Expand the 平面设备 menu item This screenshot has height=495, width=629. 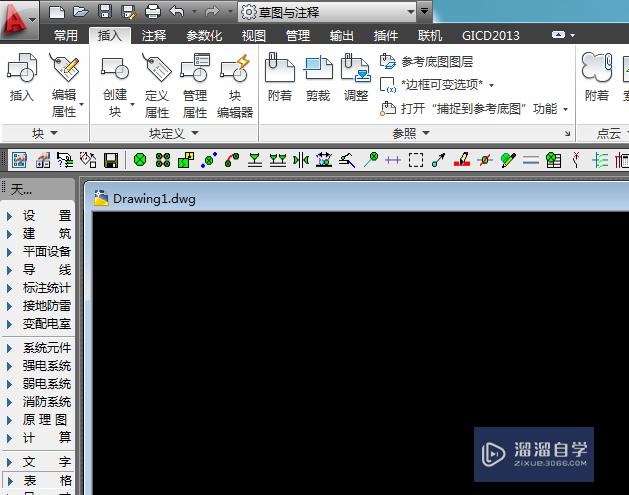click(39, 252)
